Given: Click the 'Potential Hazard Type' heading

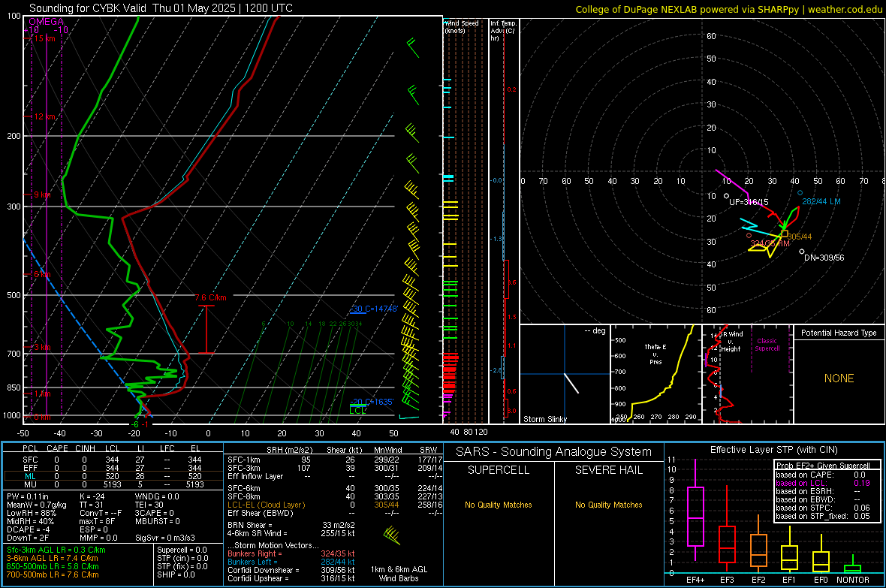Looking at the screenshot, I should [839, 333].
